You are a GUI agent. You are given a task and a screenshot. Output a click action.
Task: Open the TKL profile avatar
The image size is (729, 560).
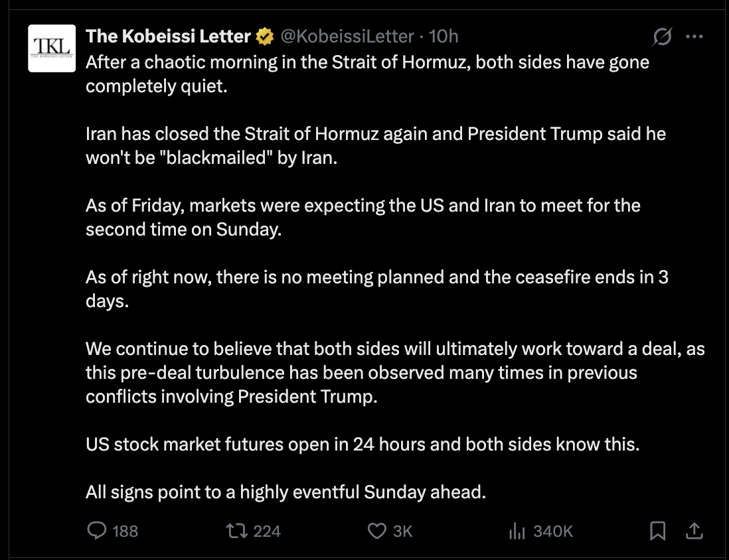click(x=52, y=48)
